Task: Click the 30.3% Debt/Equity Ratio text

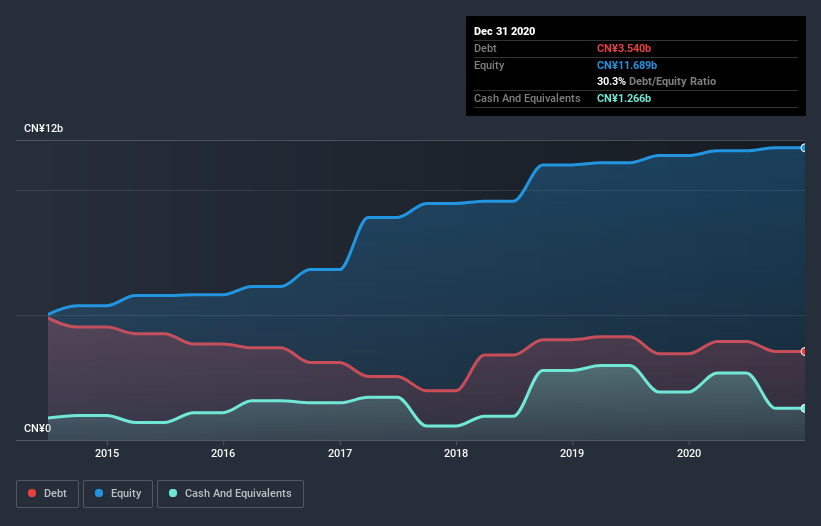Action: 656,81
